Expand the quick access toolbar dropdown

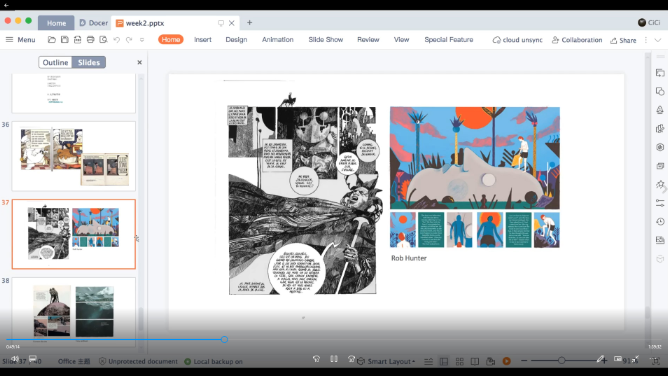(x=142, y=40)
